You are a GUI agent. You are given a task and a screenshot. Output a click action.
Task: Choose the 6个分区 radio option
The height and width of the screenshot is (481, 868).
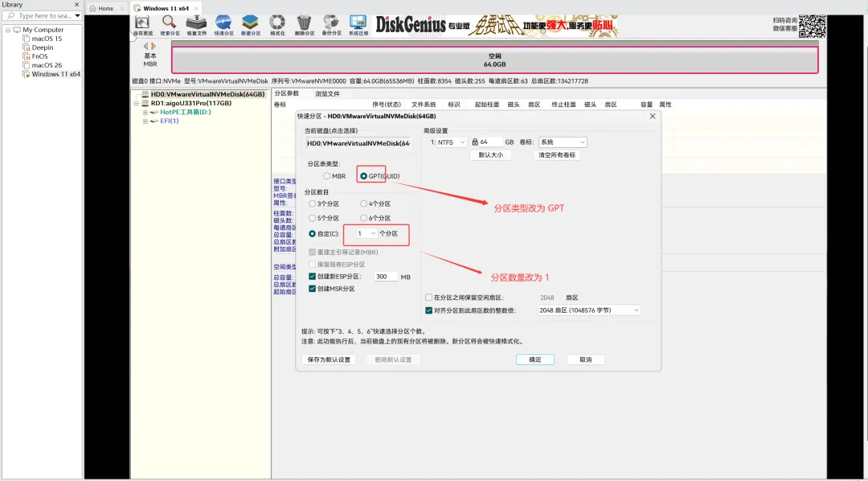click(364, 218)
